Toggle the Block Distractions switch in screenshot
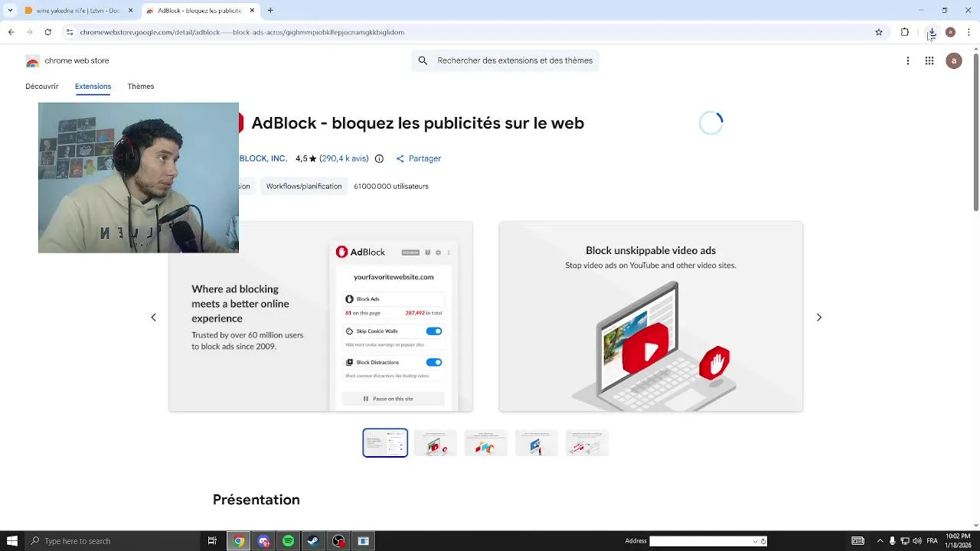980x551 pixels. (434, 362)
